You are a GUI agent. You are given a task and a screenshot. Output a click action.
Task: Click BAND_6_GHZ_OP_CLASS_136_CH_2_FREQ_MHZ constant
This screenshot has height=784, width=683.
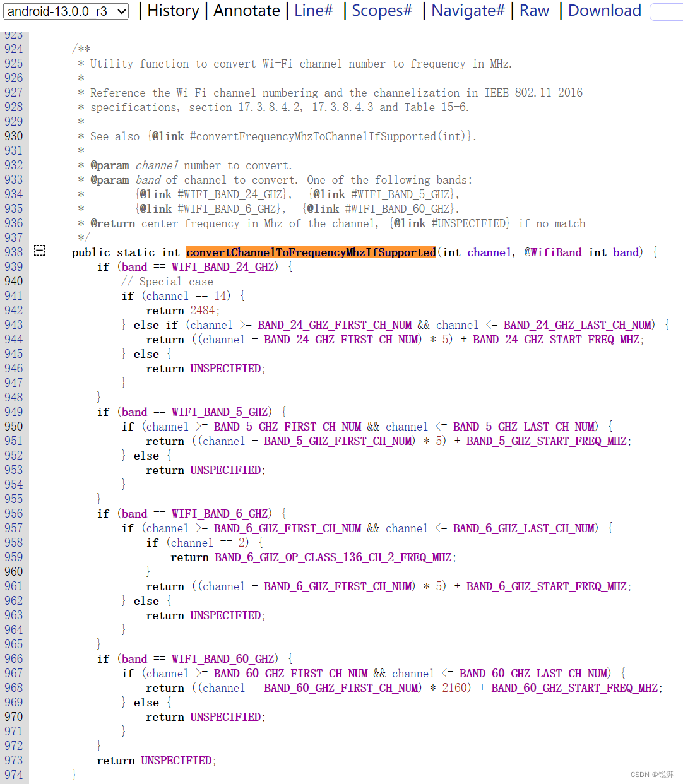pos(333,557)
